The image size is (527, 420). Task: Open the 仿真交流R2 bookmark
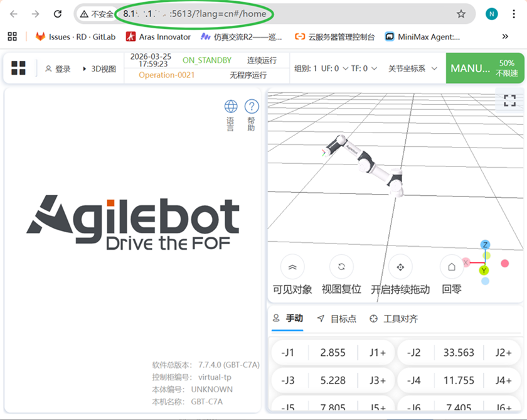click(242, 36)
